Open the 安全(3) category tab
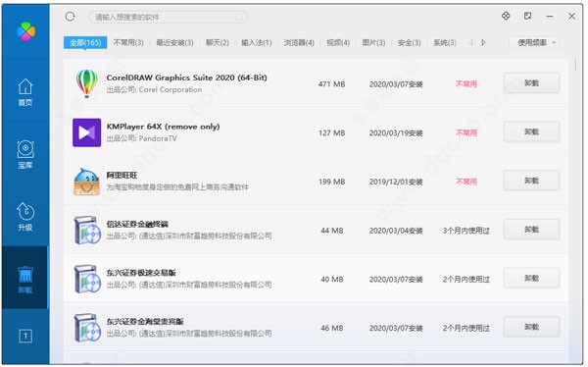Image resolution: width=588 pixels, height=367 pixels. [409, 42]
